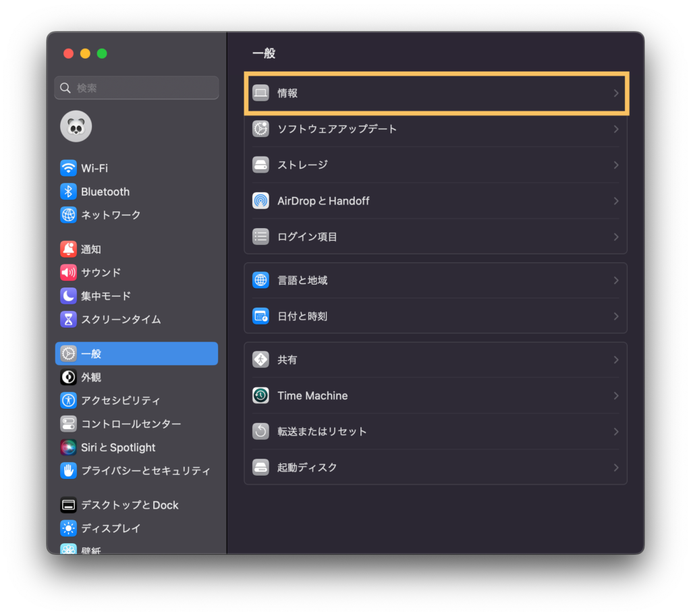This screenshot has width=691, height=616.
Task: Select Wi-Fi label in sidebar
Action: pyautogui.click(x=94, y=168)
